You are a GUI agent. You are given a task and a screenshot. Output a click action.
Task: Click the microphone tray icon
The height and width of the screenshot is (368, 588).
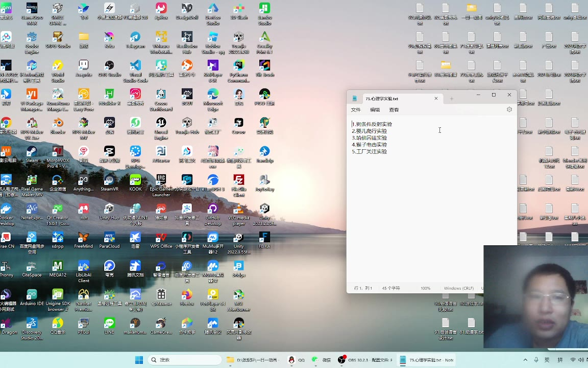click(536, 360)
